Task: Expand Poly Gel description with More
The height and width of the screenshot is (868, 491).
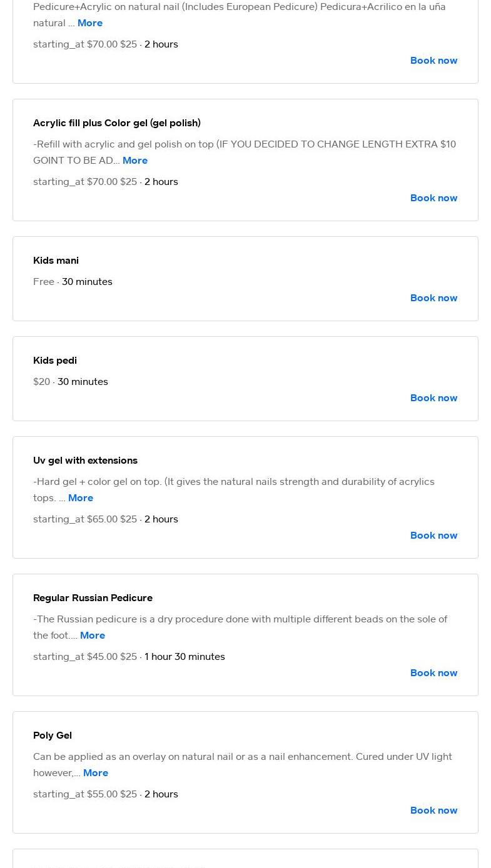Action: pos(96,773)
